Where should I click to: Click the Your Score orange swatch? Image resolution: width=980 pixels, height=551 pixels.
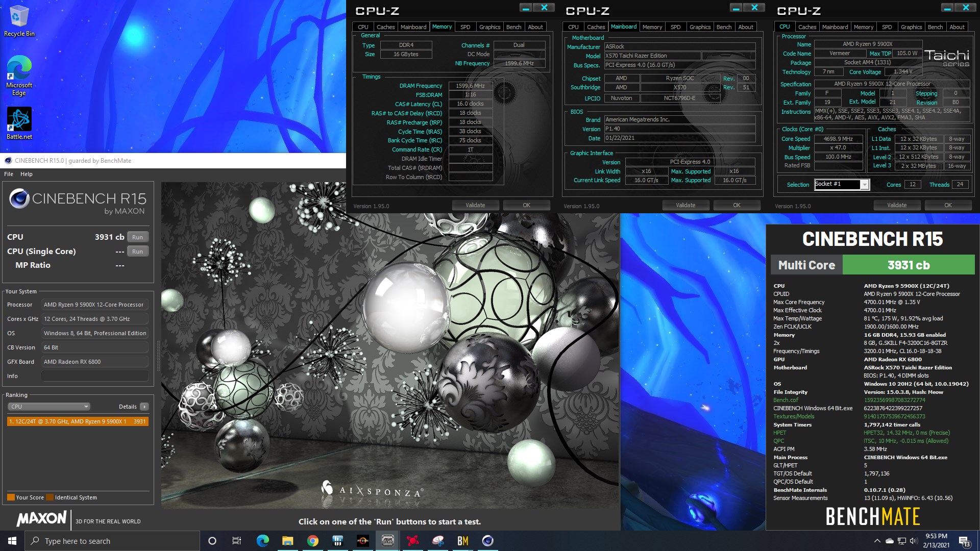(11, 497)
